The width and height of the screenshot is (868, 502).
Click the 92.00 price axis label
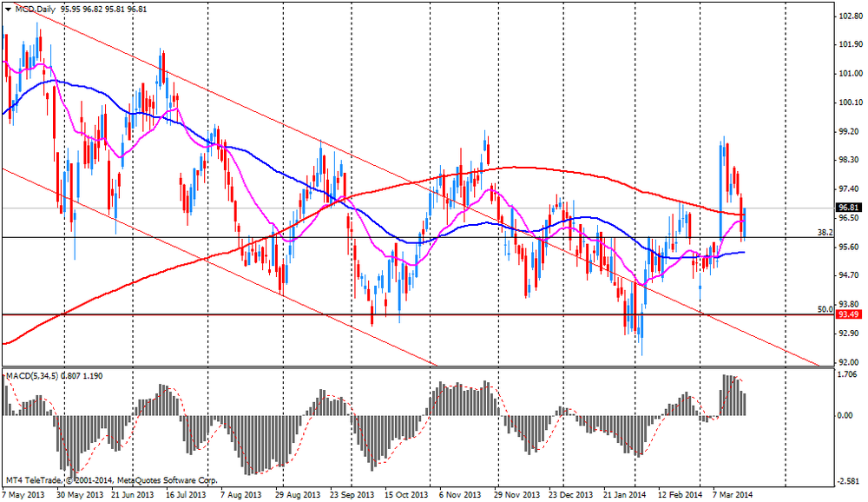851,362
